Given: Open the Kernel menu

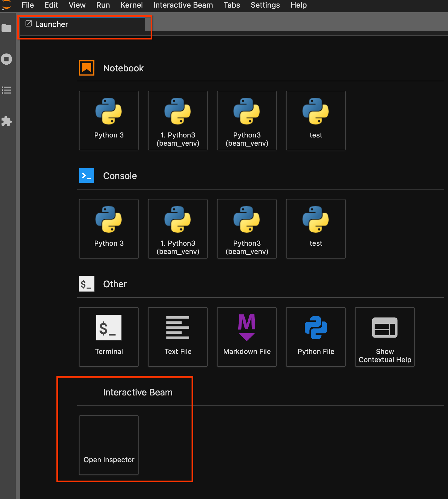Looking at the screenshot, I should tap(132, 5).
